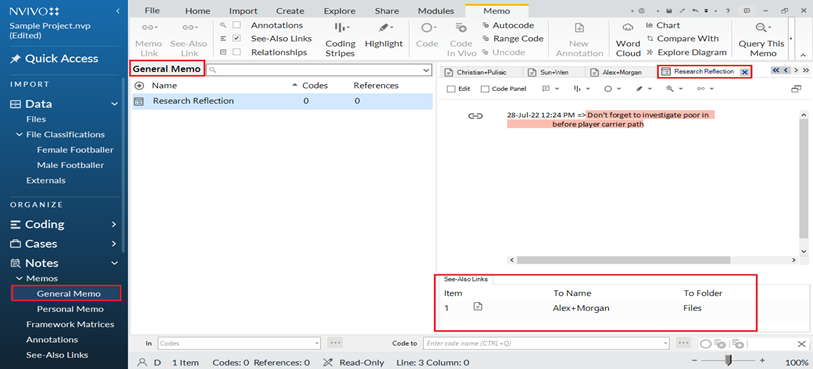Switch to the Import ribbon tab
The width and height of the screenshot is (813, 369).
[x=243, y=11]
